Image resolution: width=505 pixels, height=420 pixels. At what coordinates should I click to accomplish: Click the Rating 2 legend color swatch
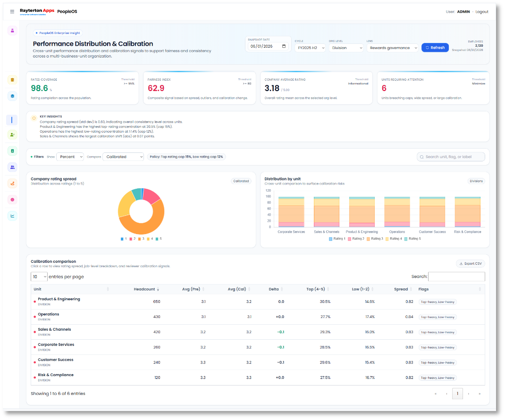(x=350, y=238)
